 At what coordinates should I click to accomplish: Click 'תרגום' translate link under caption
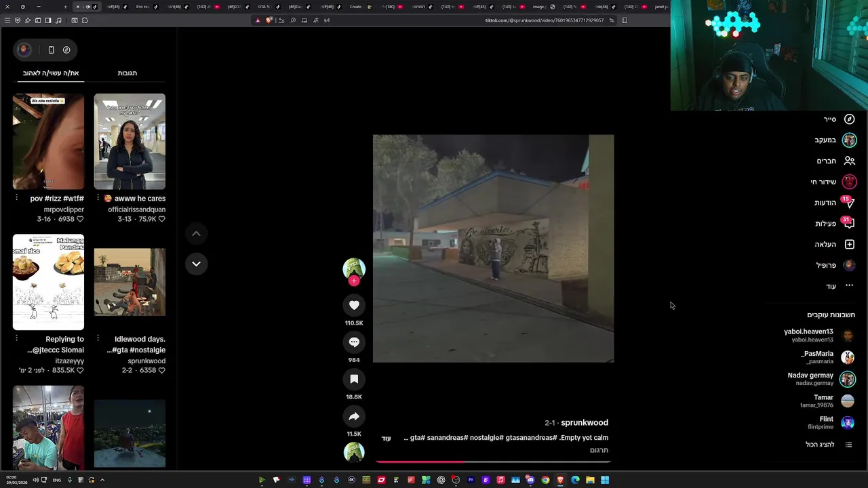(x=599, y=450)
